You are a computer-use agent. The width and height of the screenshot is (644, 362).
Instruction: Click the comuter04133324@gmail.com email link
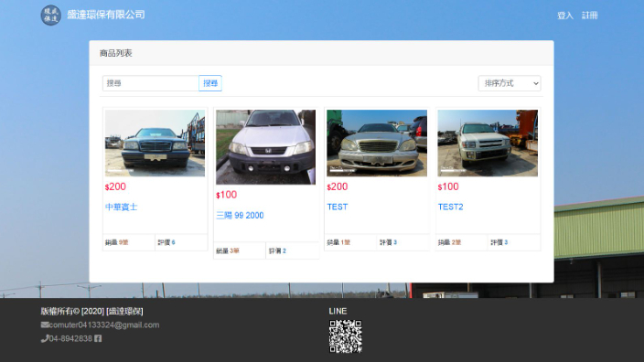point(104,325)
